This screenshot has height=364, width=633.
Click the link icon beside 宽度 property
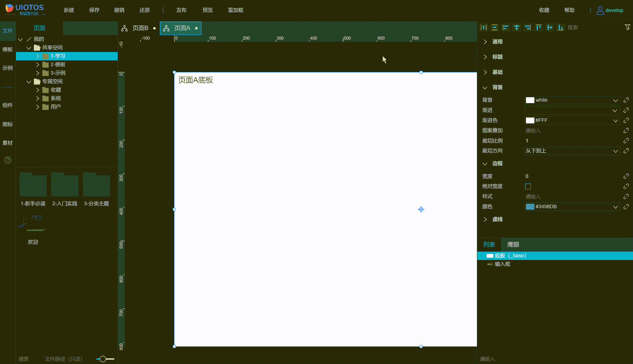626,176
